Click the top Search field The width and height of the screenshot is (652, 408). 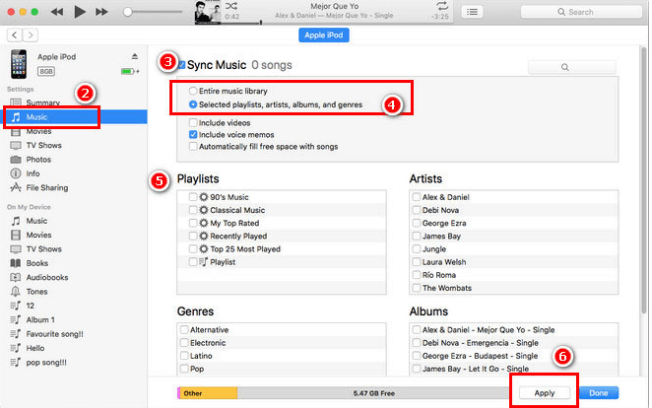(581, 12)
